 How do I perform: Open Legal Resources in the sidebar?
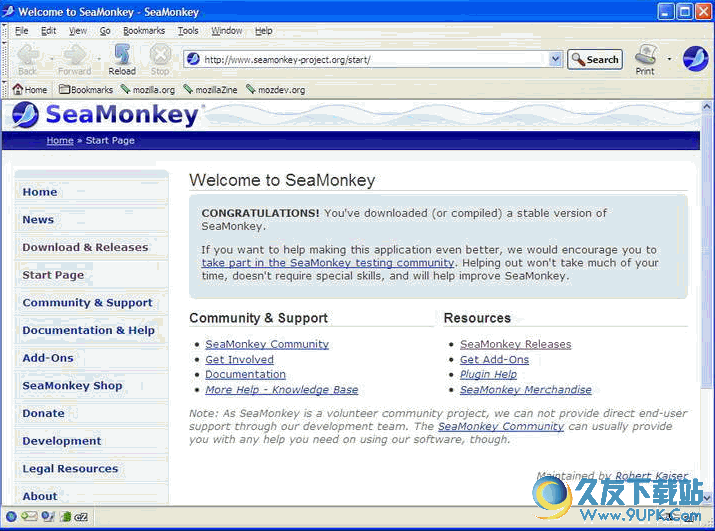point(70,469)
